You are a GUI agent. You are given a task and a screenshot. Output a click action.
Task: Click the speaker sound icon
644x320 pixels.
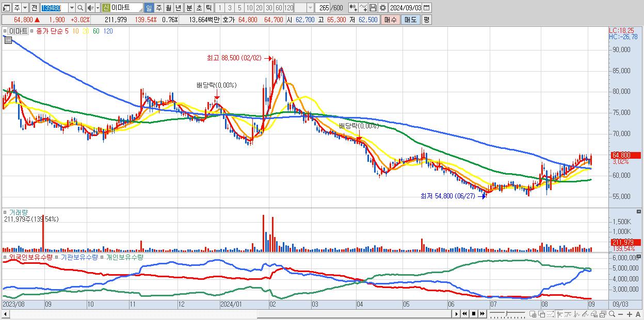[x=90, y=8]
